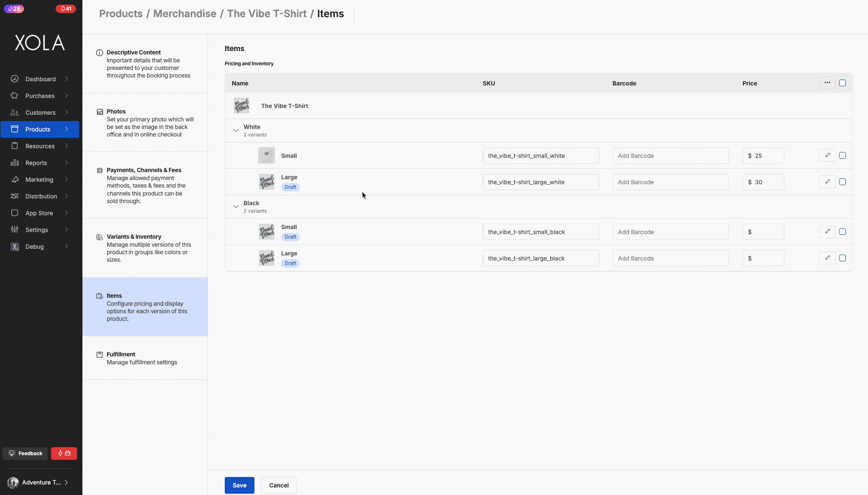The width and height of the screenshot is (868, 495).
Task: Tick the checkbox for Large White variant
Action: (x=842, y=182)
